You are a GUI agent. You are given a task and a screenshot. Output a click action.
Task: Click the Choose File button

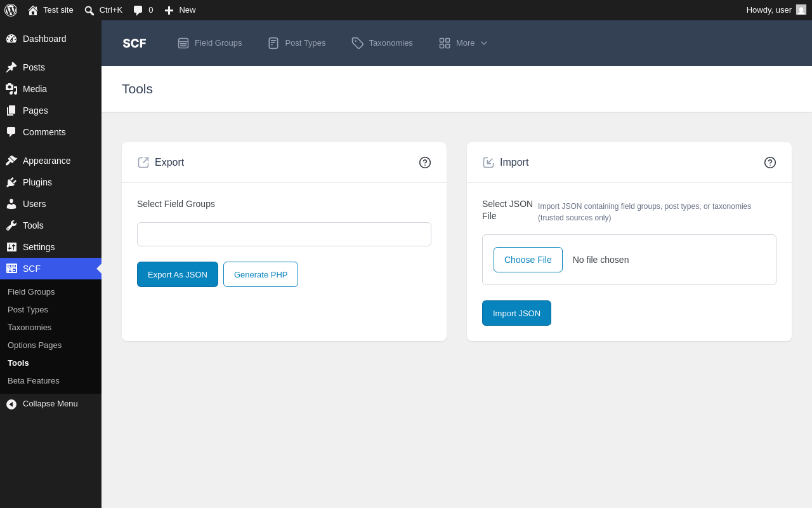pos(528,260)
